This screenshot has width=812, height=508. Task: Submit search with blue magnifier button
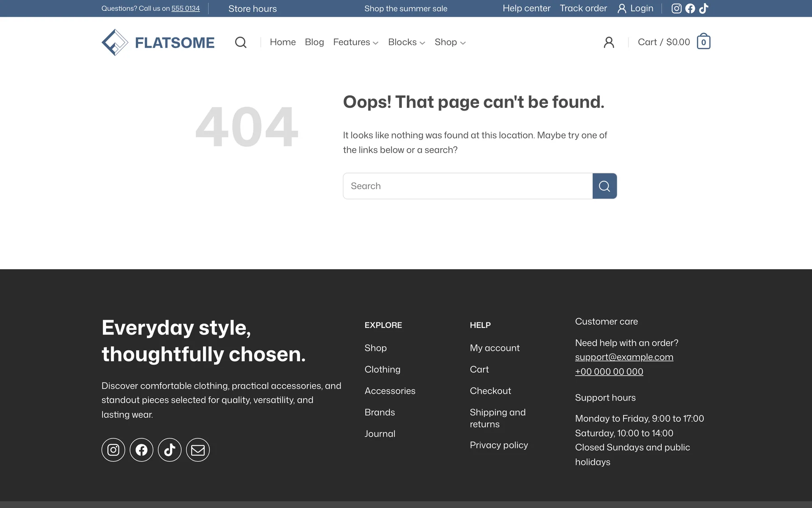click(x=604, y=186)
